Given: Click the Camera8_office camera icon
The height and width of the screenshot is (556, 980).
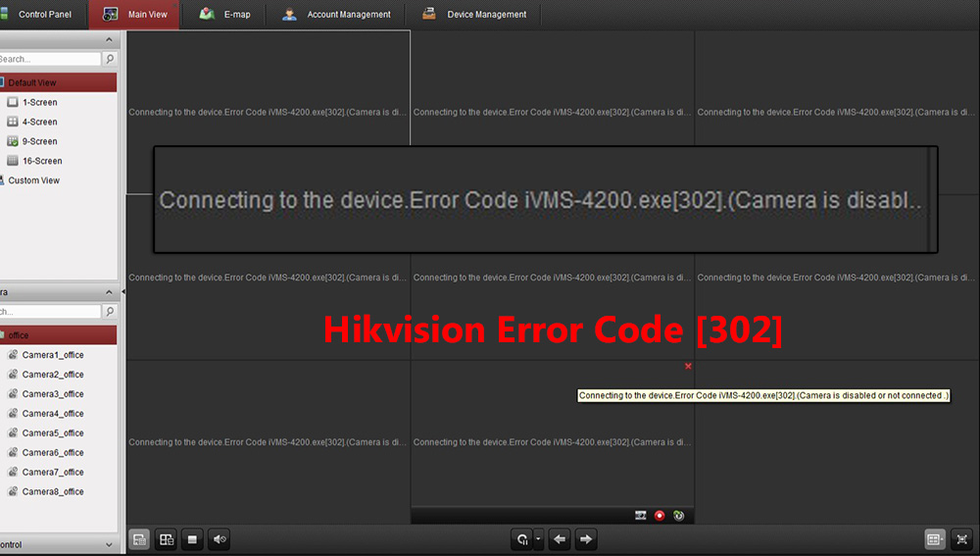Looking at the screenshot, I should (x=13, y=491).
